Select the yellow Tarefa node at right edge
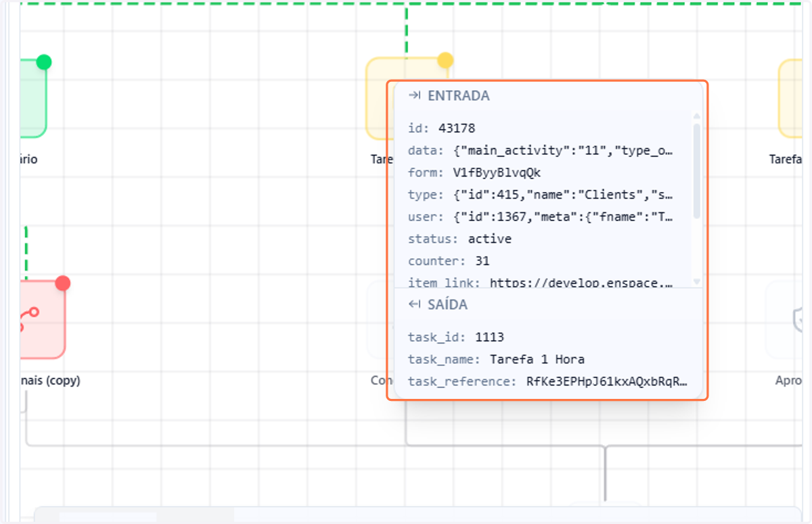The width and height of the screenshot is (812, 524). (790, 99)
